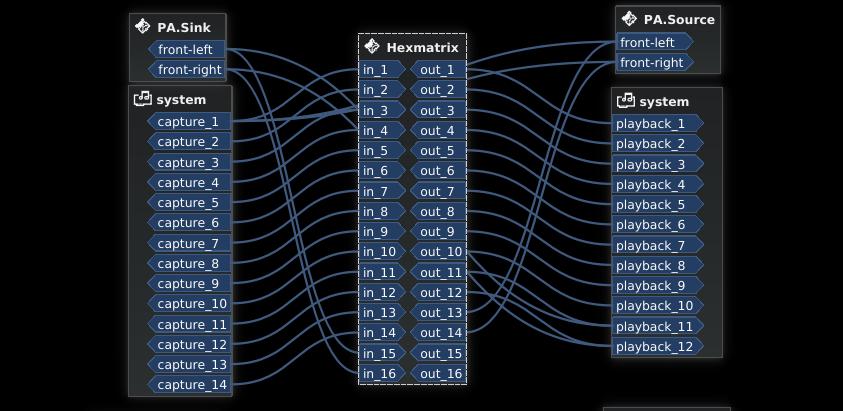Select the PA.Source front-right port
The height and width of the screenshot is (411, 843).
pos(653,62)
